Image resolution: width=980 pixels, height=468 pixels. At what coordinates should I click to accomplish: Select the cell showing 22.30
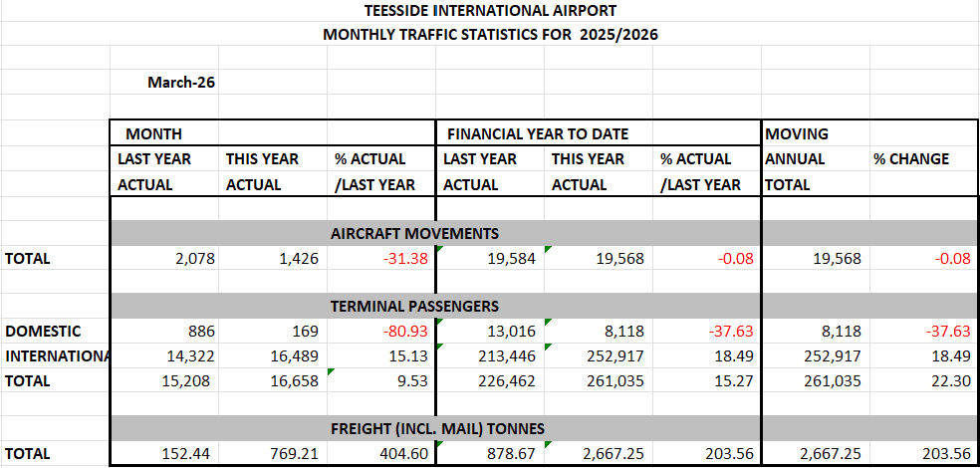[924, 380]
